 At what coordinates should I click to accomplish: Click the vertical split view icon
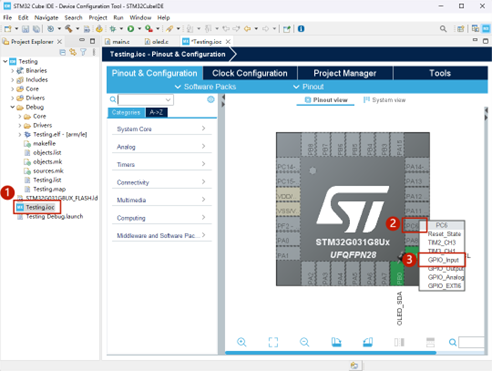point(399,342)
